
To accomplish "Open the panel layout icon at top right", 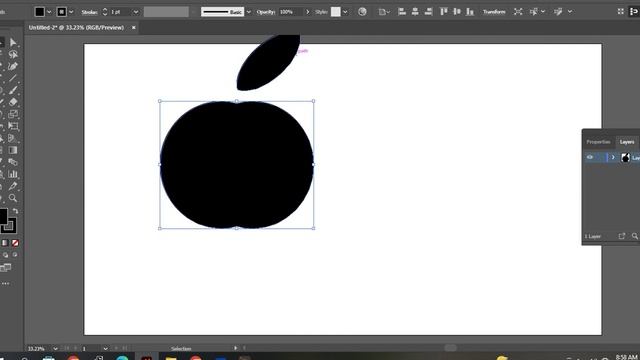I will click(x=634, y=12).
